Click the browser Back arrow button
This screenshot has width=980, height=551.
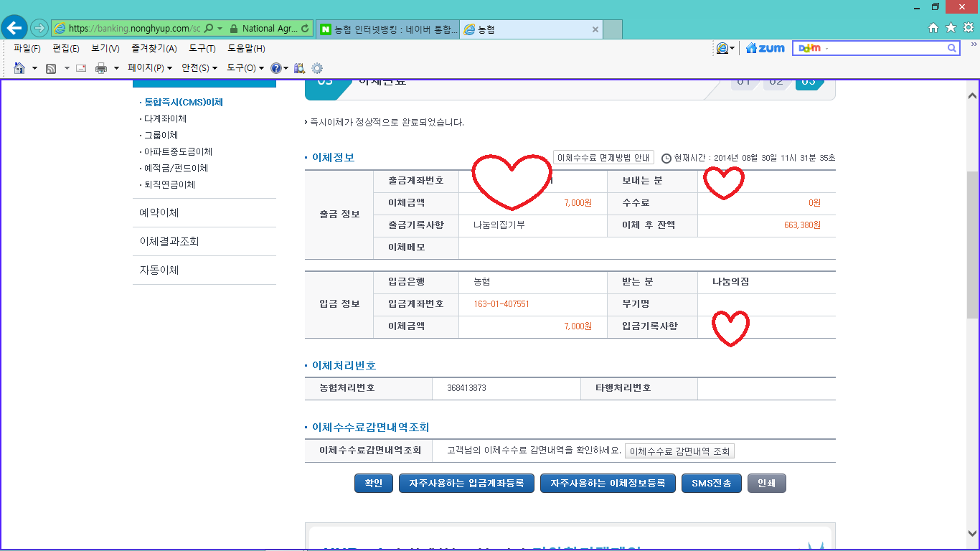(14, 28)
